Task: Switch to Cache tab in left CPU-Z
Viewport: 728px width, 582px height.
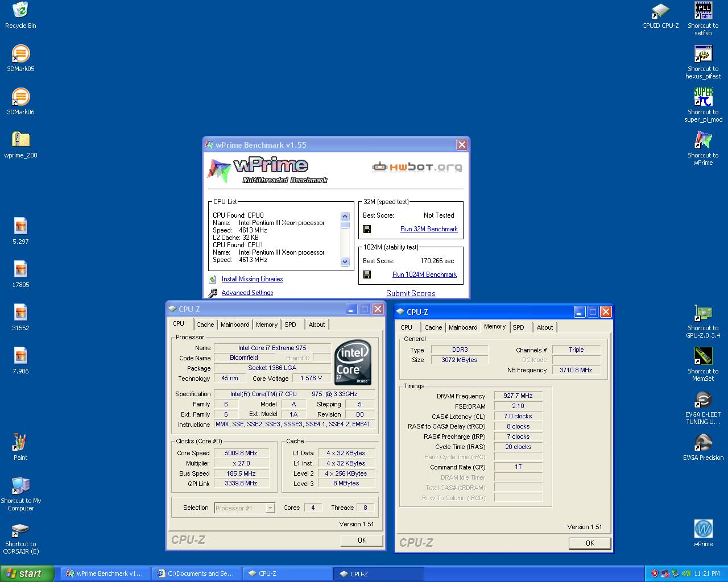Action: (x=205, y=325)
